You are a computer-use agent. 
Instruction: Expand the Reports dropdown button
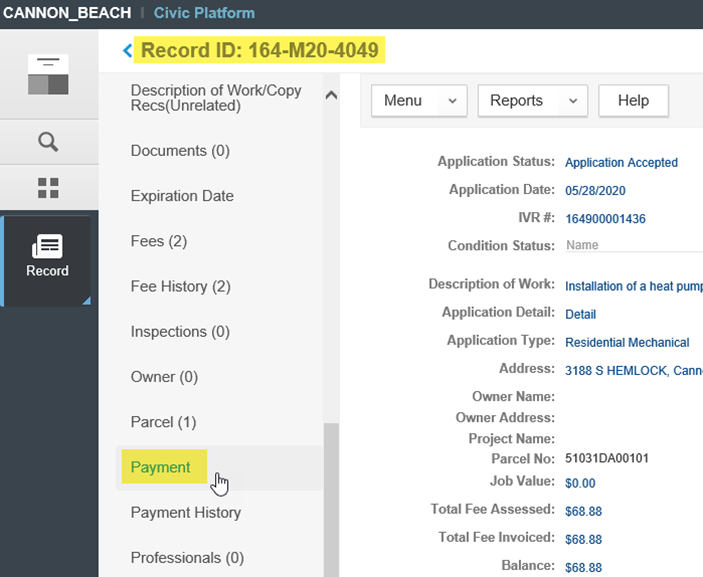(x=532, y=100)
